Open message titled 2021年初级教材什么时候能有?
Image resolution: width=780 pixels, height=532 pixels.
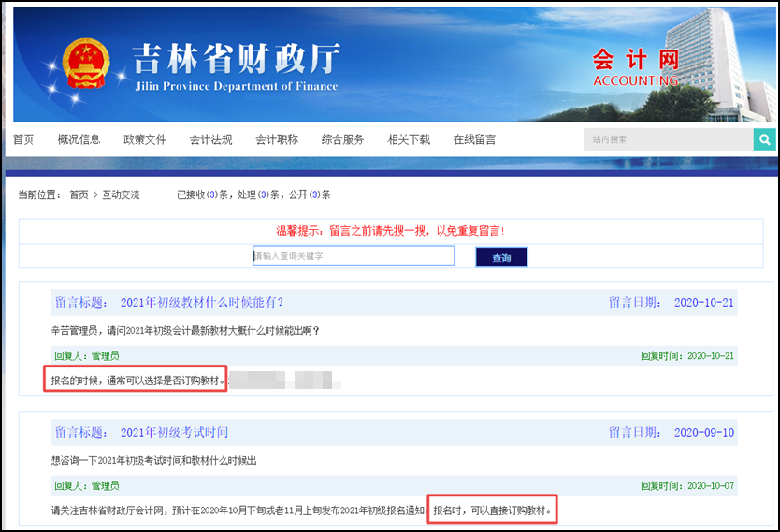(x=202, y=302)
